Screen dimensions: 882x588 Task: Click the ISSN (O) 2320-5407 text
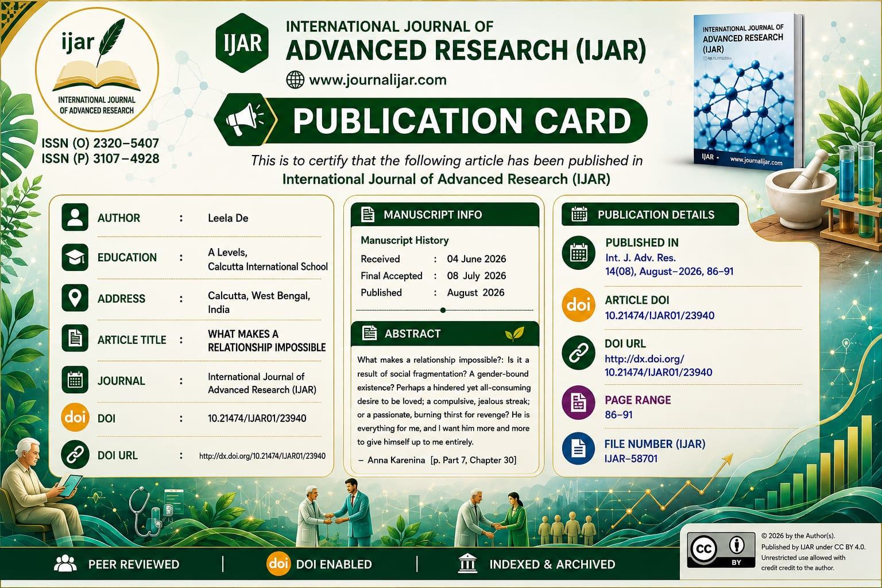click(x=100, y=144)
